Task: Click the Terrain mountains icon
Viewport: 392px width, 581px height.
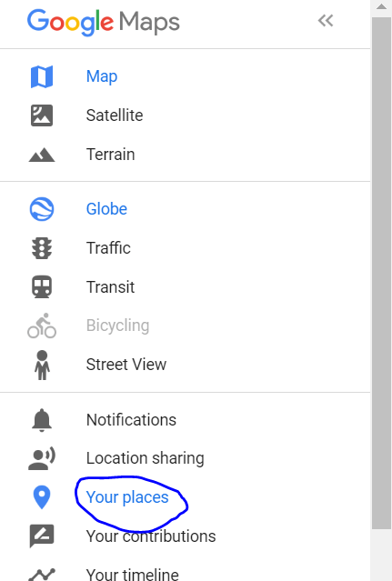Action: [42, 155]
